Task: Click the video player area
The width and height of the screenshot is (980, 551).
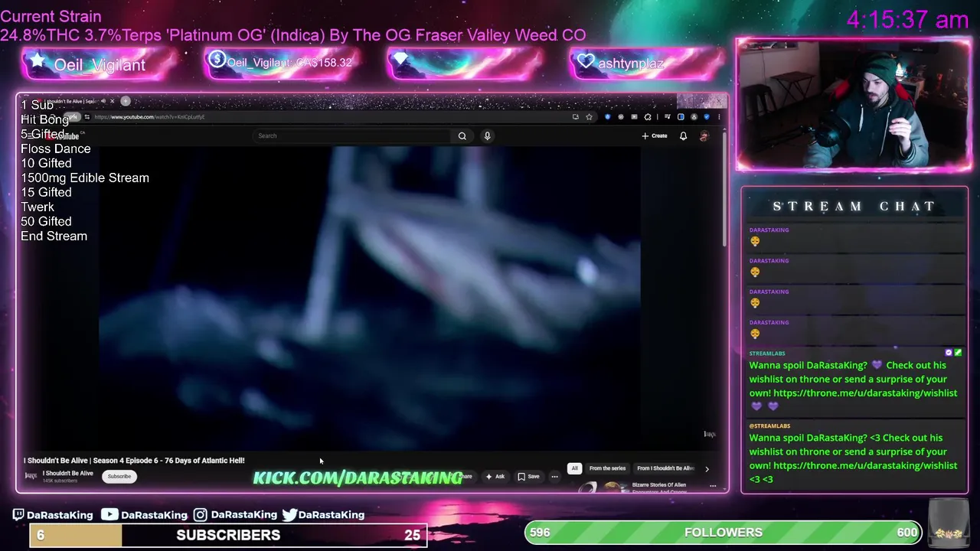Action: 370,298
